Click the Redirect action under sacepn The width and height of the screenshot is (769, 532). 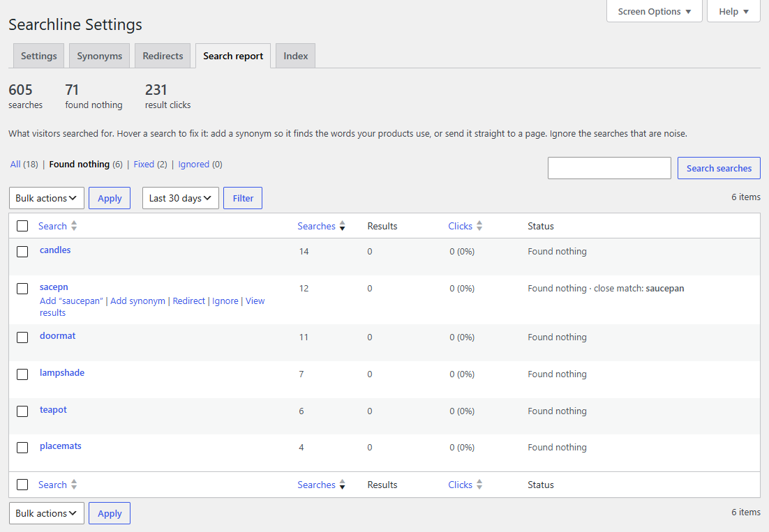[x=189, y=301]
